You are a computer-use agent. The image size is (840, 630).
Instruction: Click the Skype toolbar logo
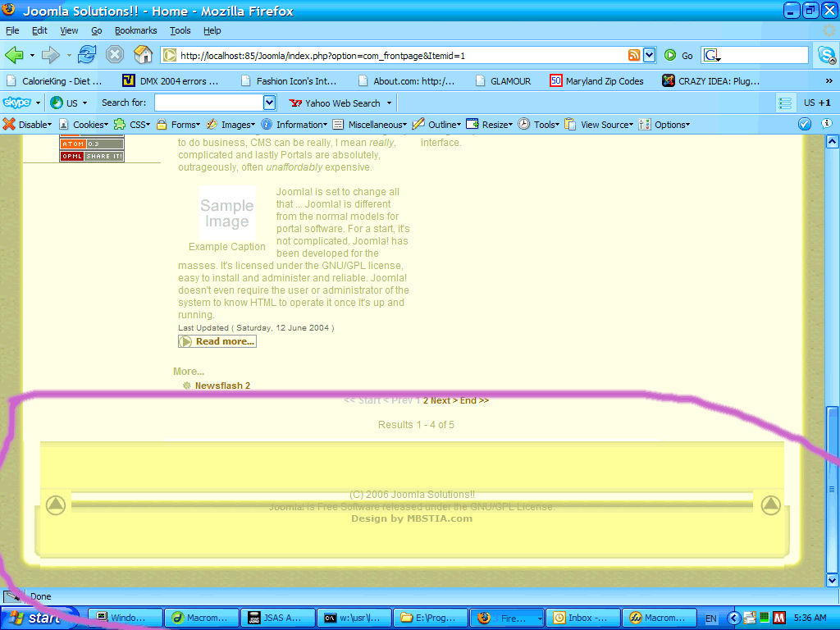coord(16,103)
